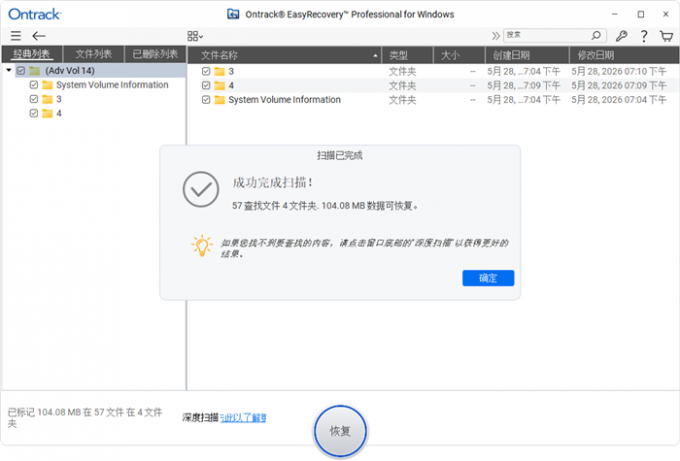Open the view mode grid dropdown
The image size is (680, 461).
pyautogui.click(x=195, y=36)
